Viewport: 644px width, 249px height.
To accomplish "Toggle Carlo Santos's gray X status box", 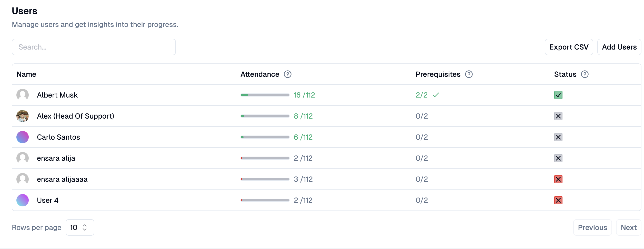I will 558,137.
